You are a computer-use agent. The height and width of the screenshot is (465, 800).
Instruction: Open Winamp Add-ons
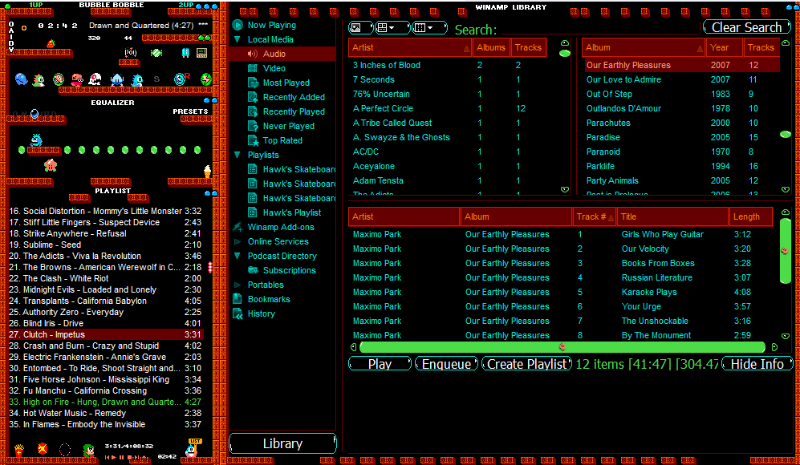(281, 227)
